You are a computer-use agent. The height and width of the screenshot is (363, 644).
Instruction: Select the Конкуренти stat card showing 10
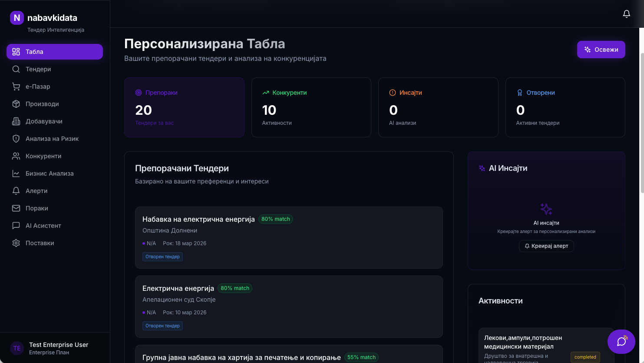311,107
